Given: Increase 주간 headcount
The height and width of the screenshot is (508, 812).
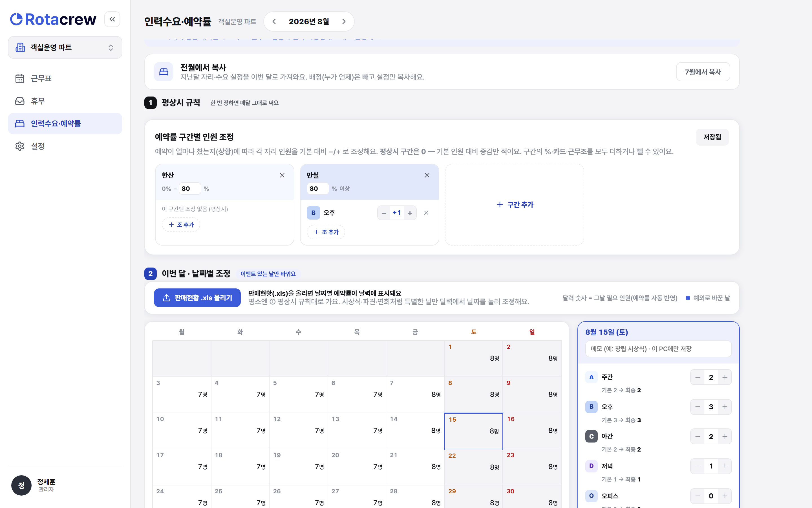Looking at the screenshot, I should pyautogui.click(x=725, y=377).
